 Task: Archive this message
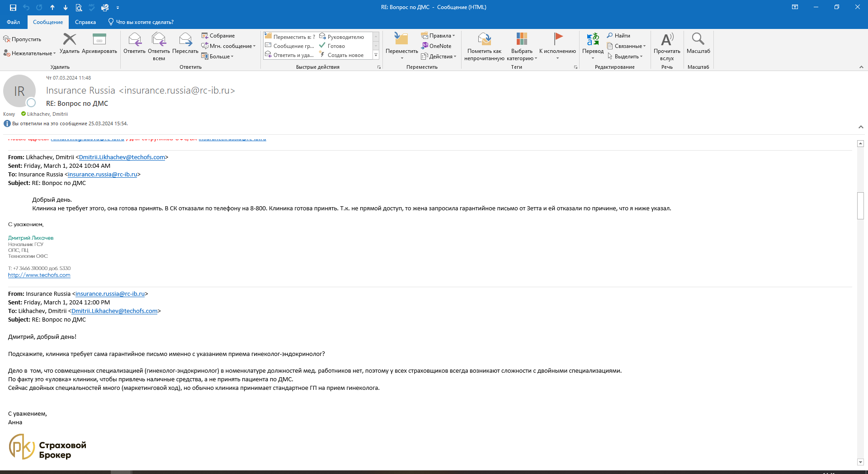[99, 43]
